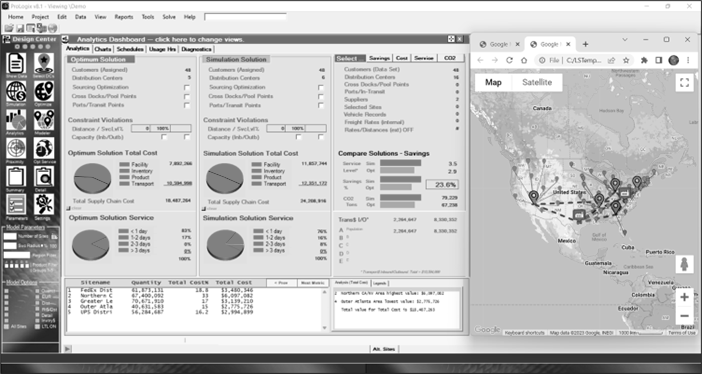The height and width of the screenshot is (374, 702).
Task: Open the Show Data icon in Design Center
Action: point(16,64)
